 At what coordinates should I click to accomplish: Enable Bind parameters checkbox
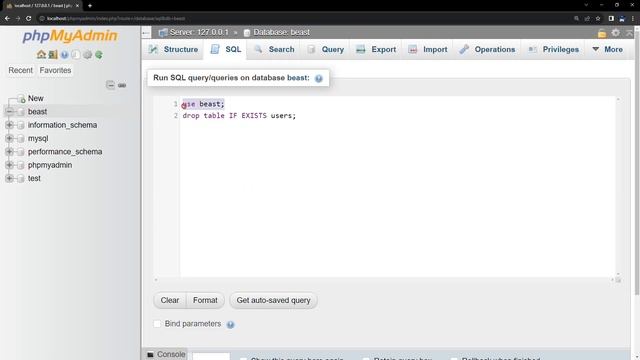tap(157, 324)
